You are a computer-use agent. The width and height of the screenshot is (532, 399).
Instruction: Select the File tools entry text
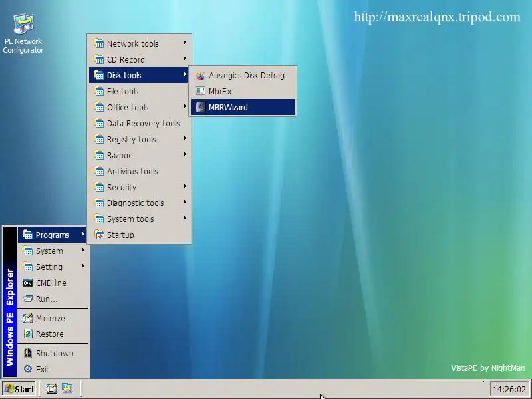pos(122,91)
